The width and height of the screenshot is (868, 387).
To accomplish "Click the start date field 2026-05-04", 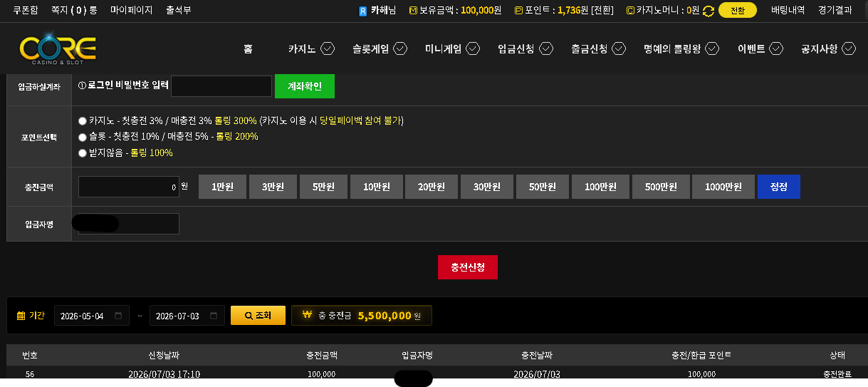I will 92,316.
